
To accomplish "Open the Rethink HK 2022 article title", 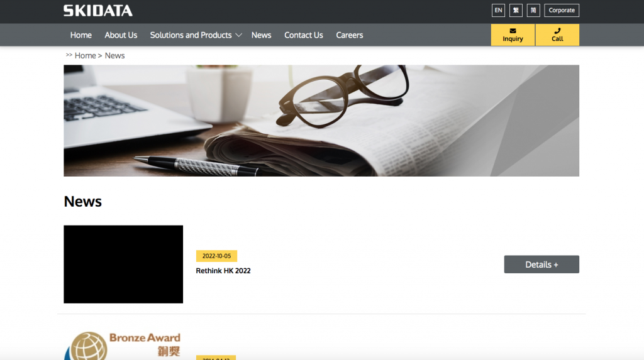I will (x=223, y=271).
